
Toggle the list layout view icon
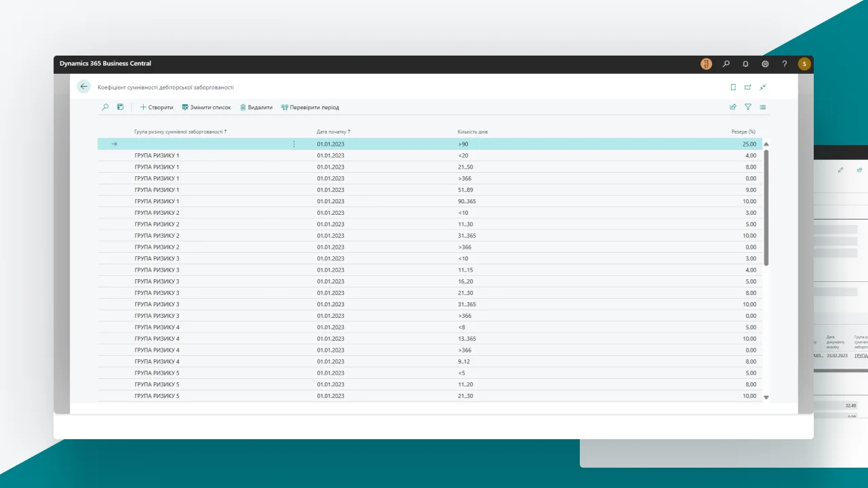point(763,107)
